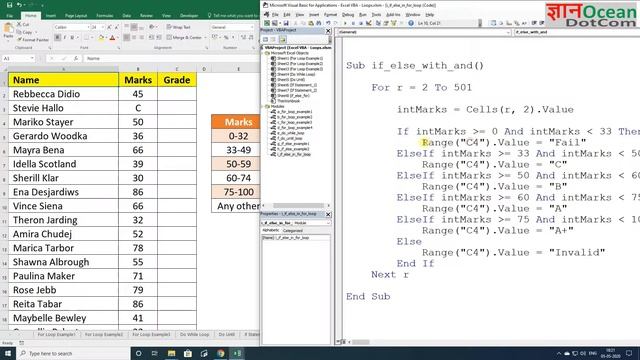Open VBA editor Debug menu

pyautogui.click(x=348, y=15)
